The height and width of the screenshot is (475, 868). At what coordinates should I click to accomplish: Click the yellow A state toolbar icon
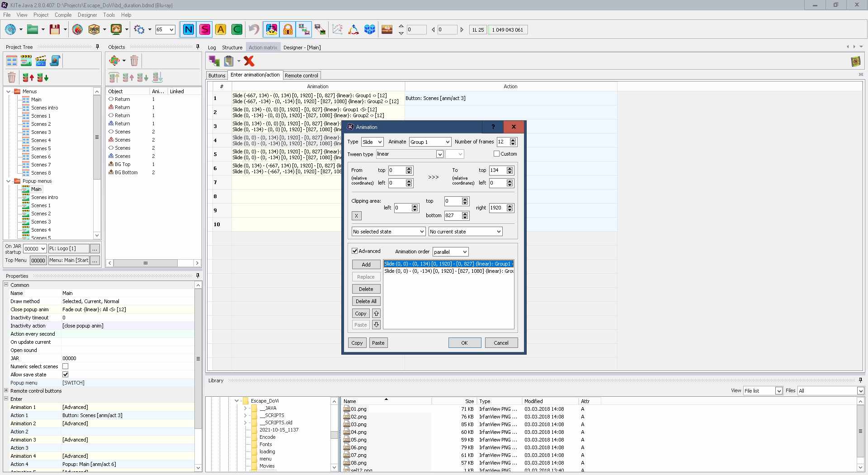221,30
